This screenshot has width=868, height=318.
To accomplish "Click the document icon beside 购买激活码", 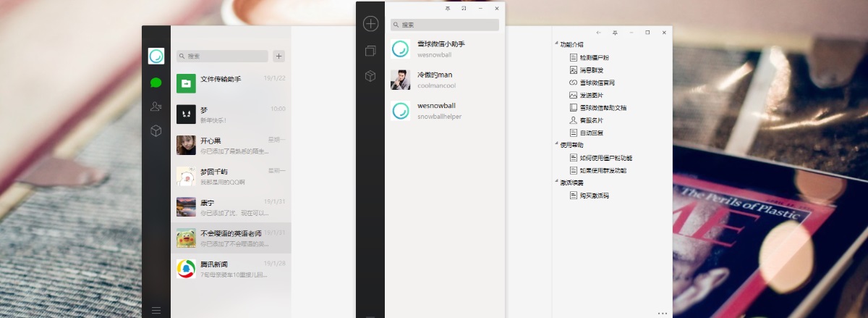I will coord(574,196).
